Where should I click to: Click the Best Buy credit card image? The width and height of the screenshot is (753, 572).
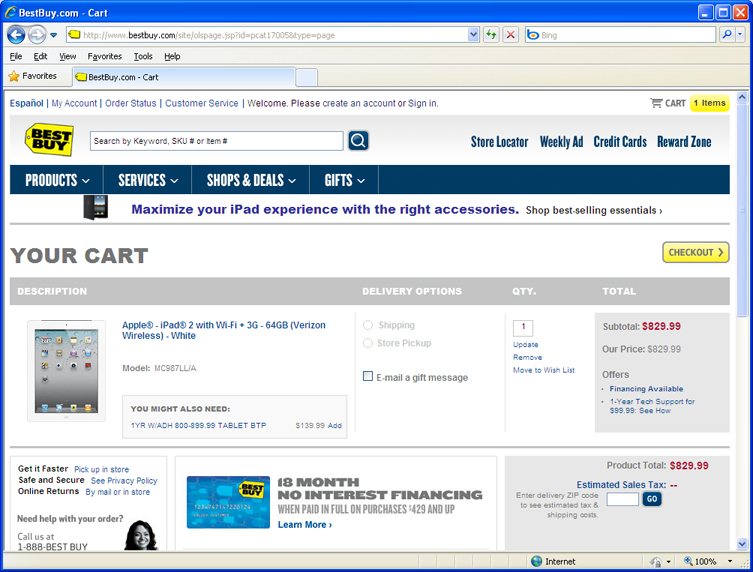tap(228, 502)
